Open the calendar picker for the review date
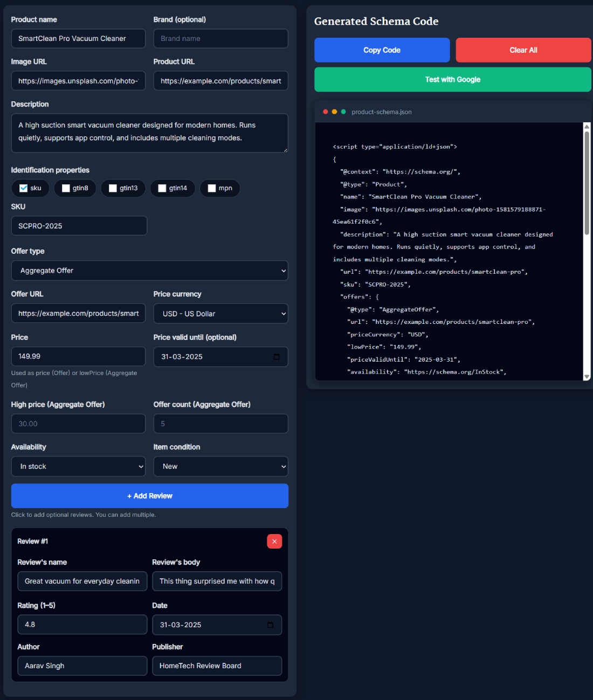 pos(271,625)
